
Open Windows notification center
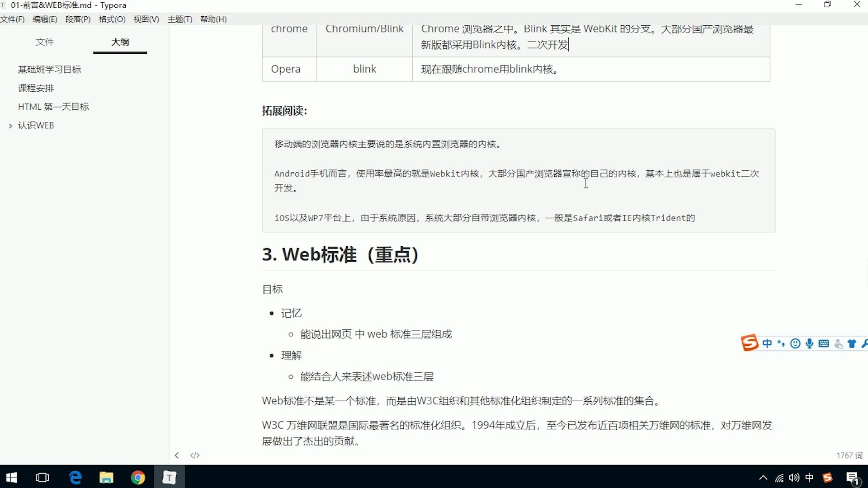click(853, 478)
